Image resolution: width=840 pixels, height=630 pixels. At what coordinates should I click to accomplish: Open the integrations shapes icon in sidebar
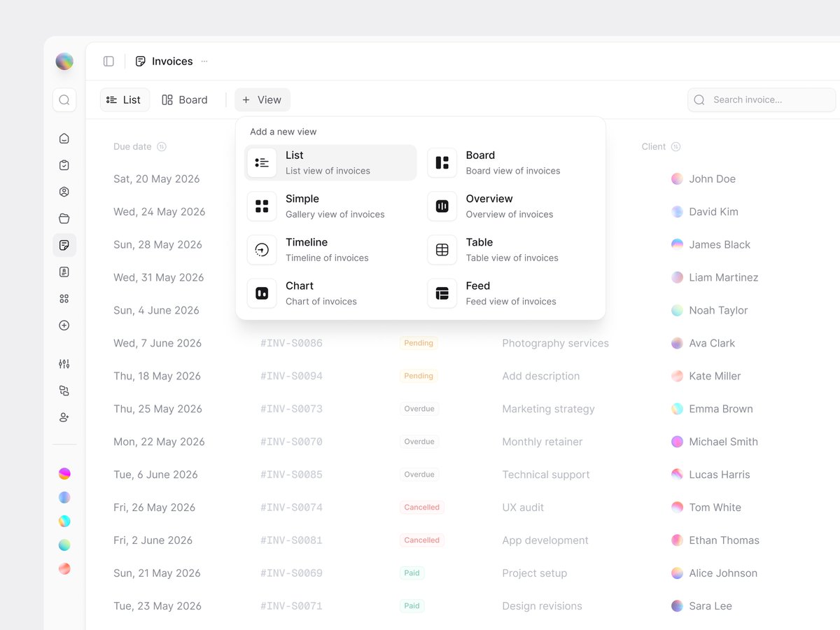tap(64, 391)
